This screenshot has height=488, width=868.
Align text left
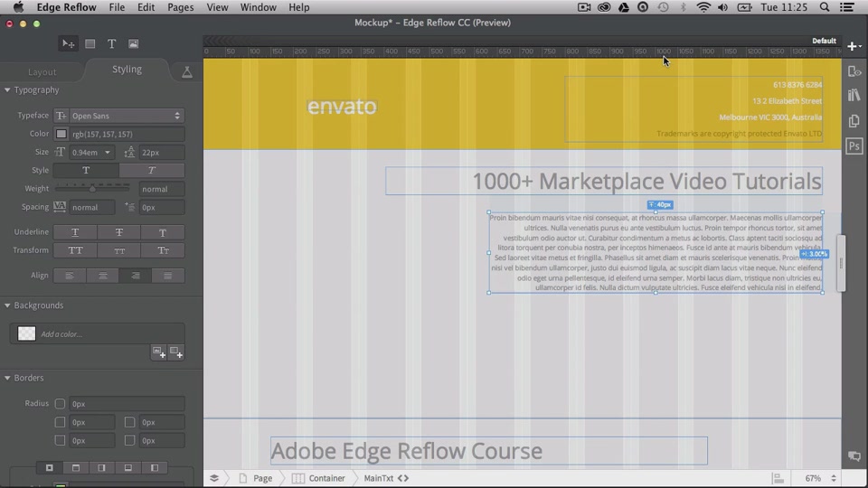click(x=70, y=276)
